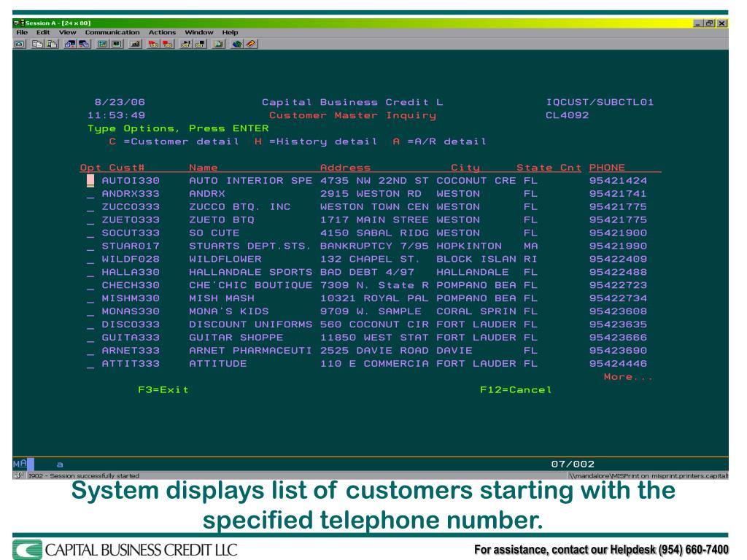Click the More... indicator below the list
This screenshot has width=747, height=560.
point(627,377)
